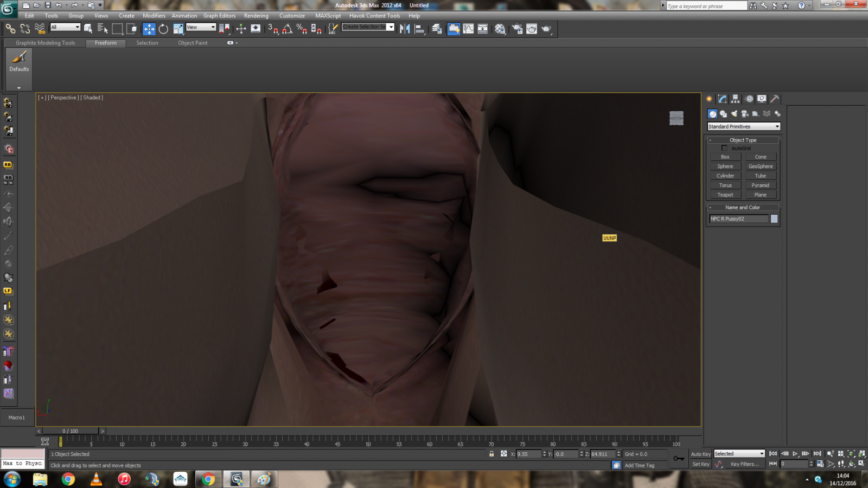The image size is (868, 488).
Task: Enable the AutoGrid checkbox
Action: click(724, 148)
